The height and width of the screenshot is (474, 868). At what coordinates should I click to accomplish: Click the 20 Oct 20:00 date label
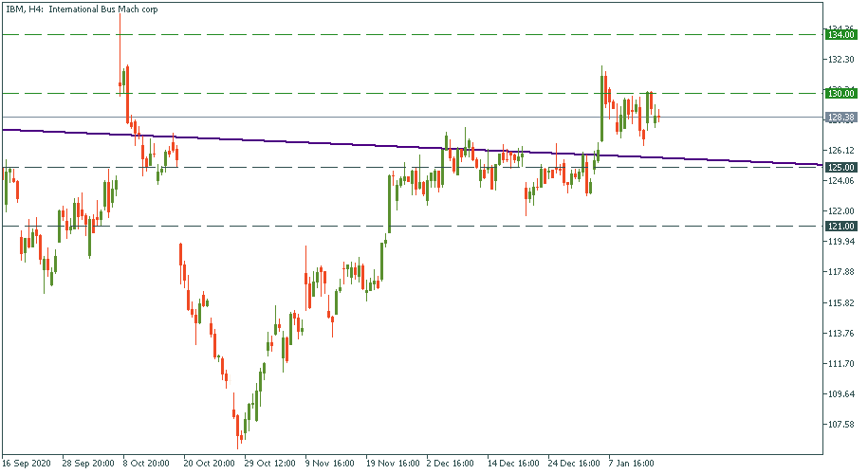click(209, 465)
